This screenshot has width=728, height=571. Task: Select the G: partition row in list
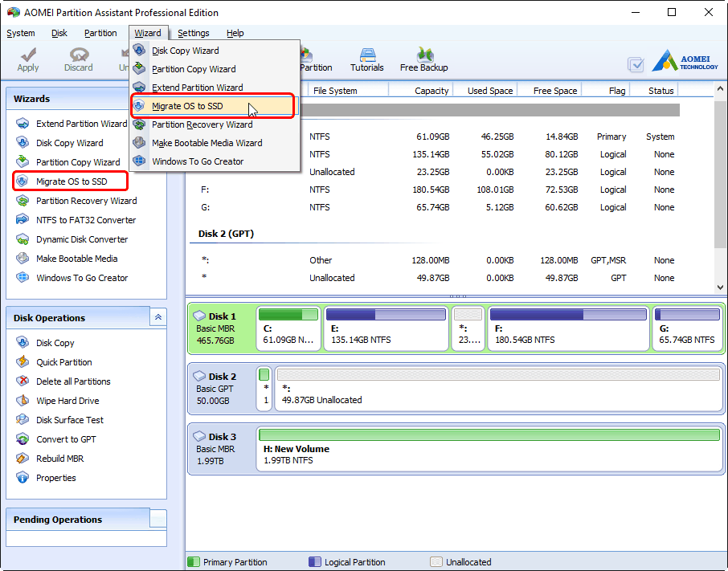point(435,207)
